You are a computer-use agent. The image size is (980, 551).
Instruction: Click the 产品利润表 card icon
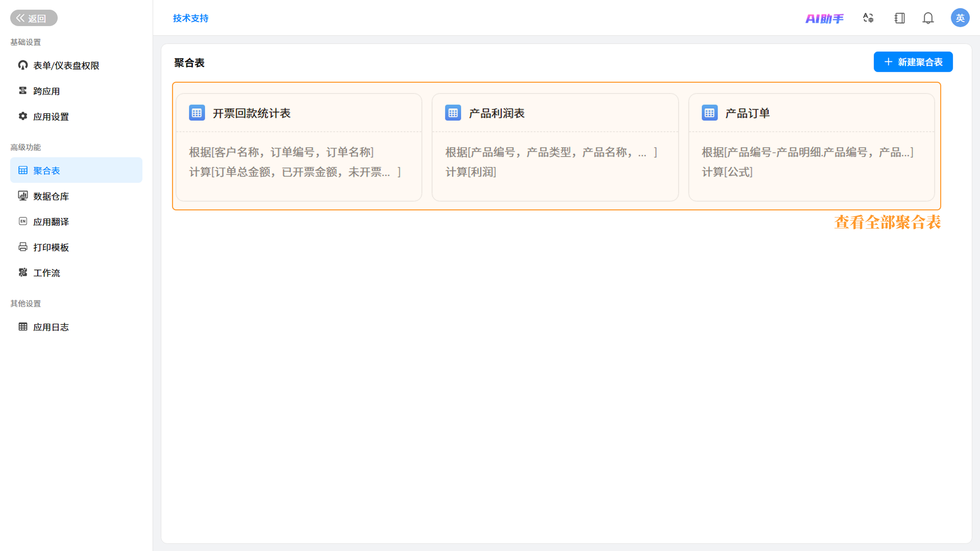(x=453, y=113)
